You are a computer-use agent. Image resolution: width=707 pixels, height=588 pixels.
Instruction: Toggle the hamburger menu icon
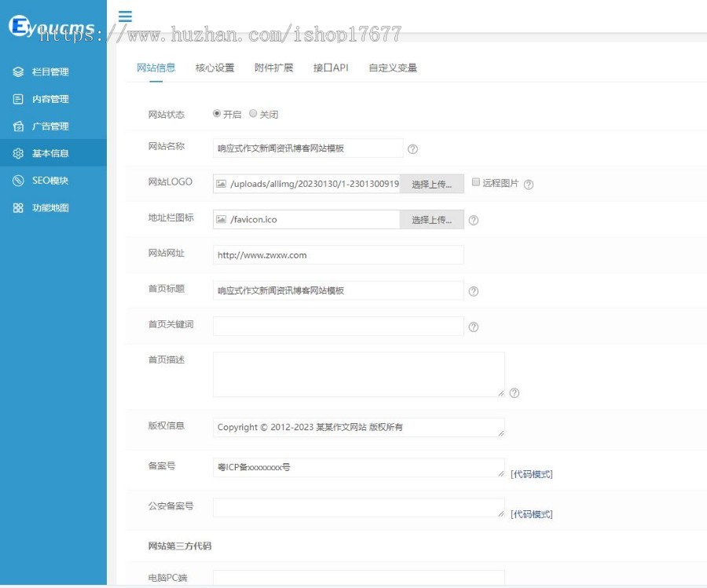pyautogui.click(x=125, y=16)
